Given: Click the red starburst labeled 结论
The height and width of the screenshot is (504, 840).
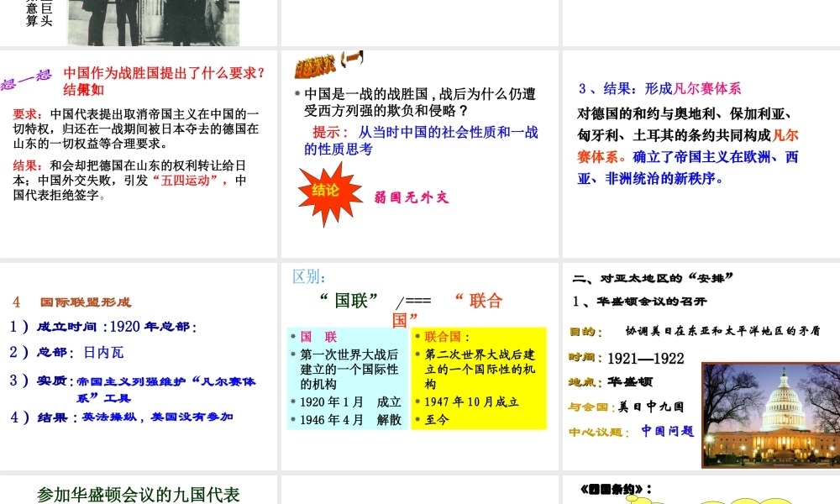Looking at the screenshot, I should 329,194.
